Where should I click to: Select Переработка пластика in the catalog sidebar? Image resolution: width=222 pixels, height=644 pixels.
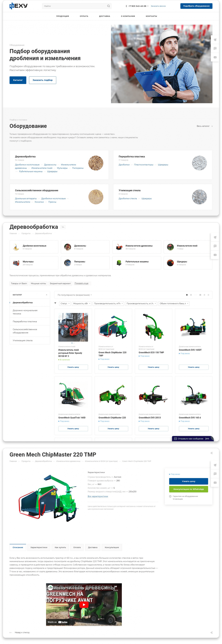(x=25, y=321)
